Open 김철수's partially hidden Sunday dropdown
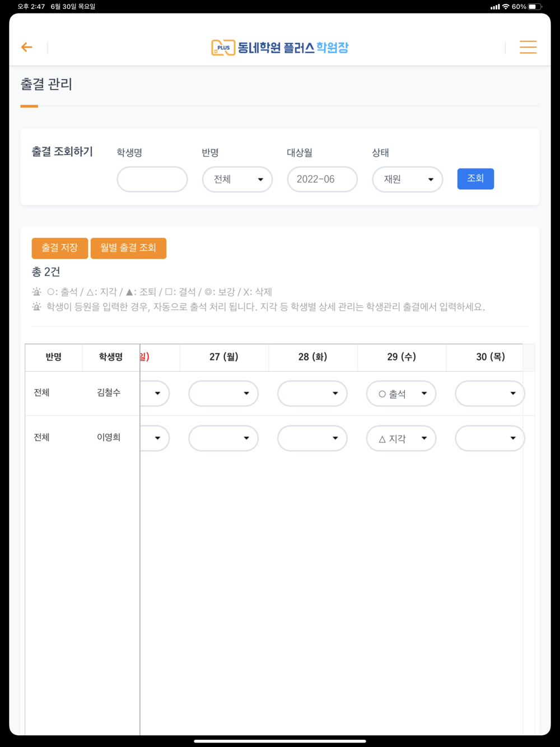This screenshot has height=747, width=560. click(x=155, y=394)
